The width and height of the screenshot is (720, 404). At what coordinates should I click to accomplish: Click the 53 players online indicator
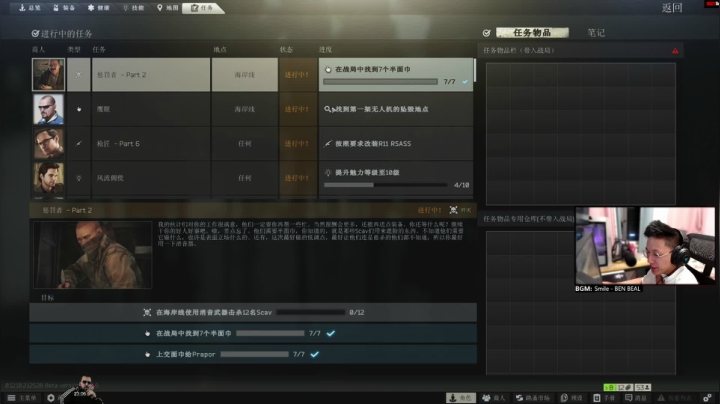[x=643, y=387]
